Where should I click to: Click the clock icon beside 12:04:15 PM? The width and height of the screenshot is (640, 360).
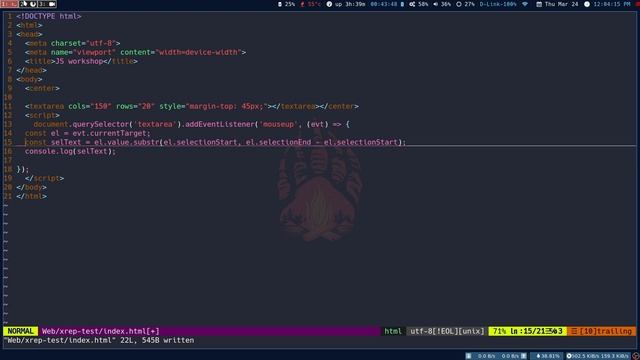click(x=587, y=4)
